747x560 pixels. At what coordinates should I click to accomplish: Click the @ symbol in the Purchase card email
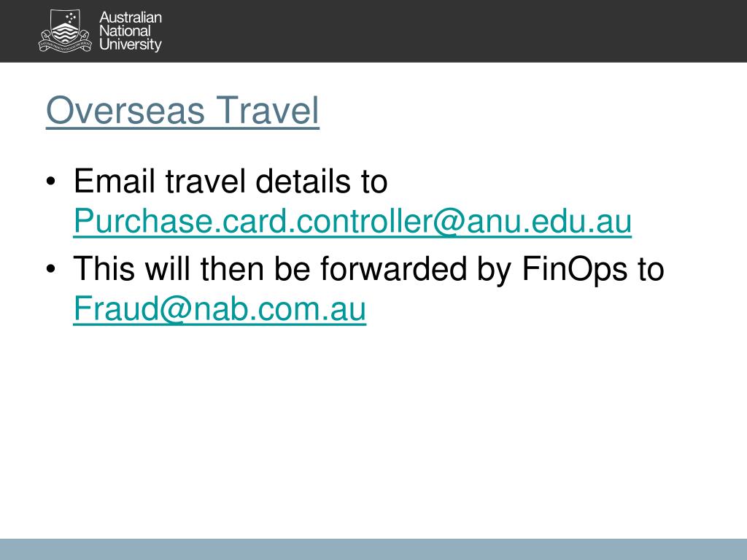tap(449, 222)
